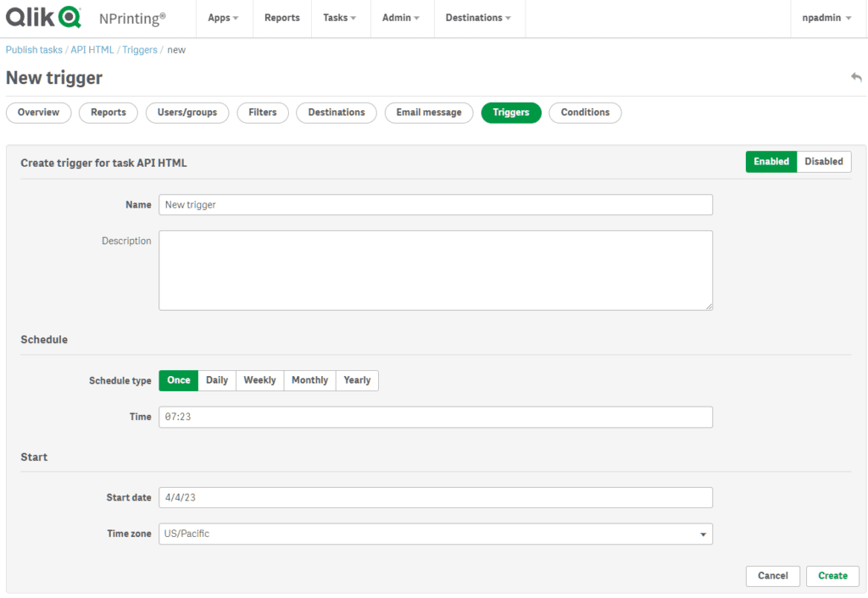The width and height of the screenshot is (868, 598).
Task: Click the description textarea resize handle
Action: [709, 306]
